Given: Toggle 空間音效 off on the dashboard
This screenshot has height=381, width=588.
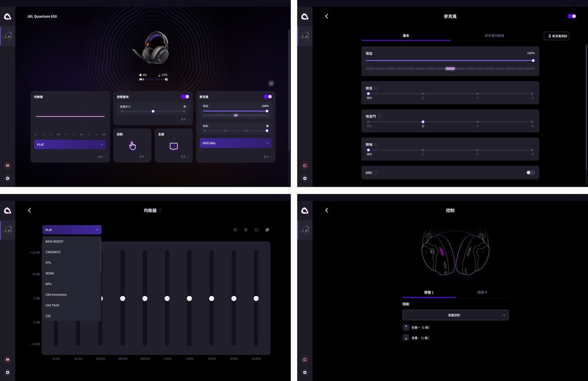Looking at the screenshot, I should (x=185, y=97).
